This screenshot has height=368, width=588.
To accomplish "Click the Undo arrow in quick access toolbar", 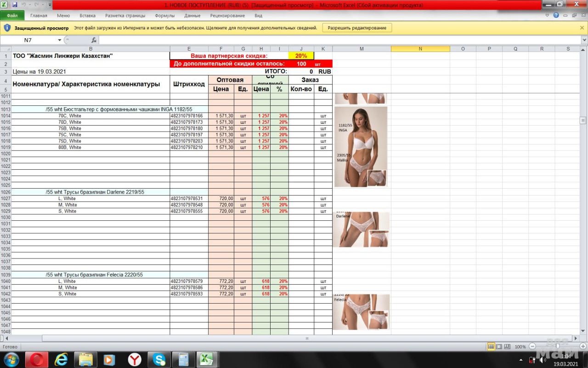I will [x=23, y=5].
